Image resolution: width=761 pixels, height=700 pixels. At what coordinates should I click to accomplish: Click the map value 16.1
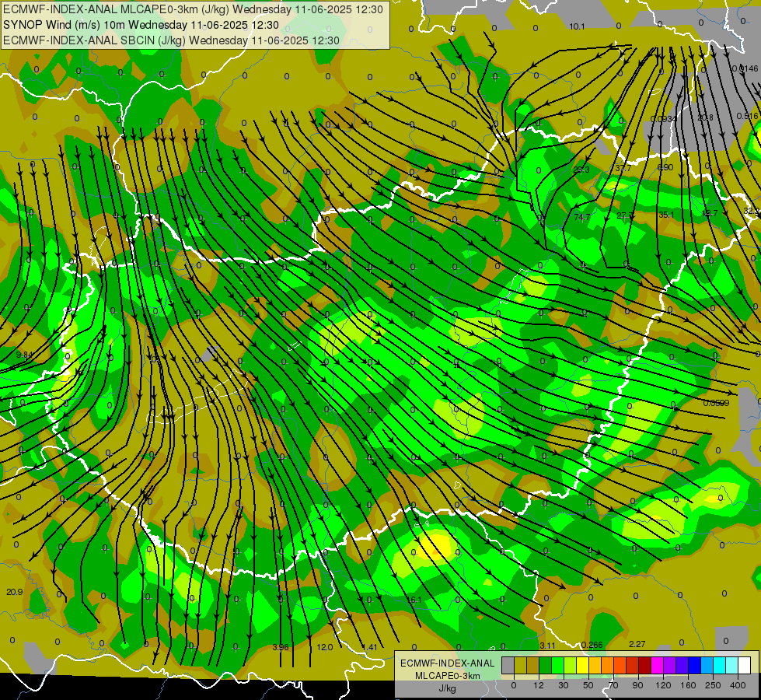pyautogui.click(x=414, y=600)
